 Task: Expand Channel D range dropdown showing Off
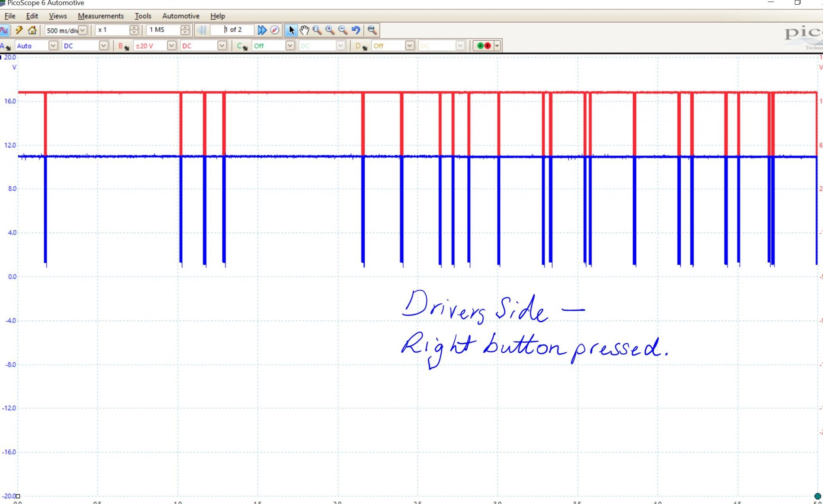410,45
